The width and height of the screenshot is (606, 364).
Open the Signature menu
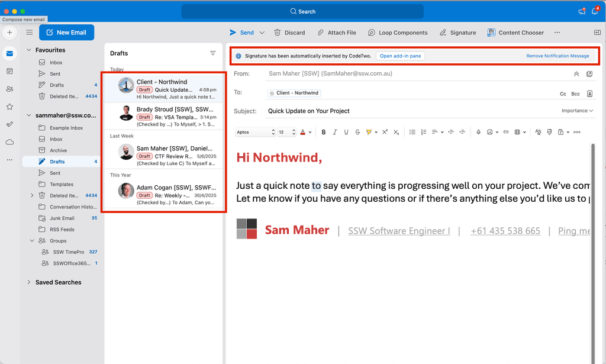457,33
